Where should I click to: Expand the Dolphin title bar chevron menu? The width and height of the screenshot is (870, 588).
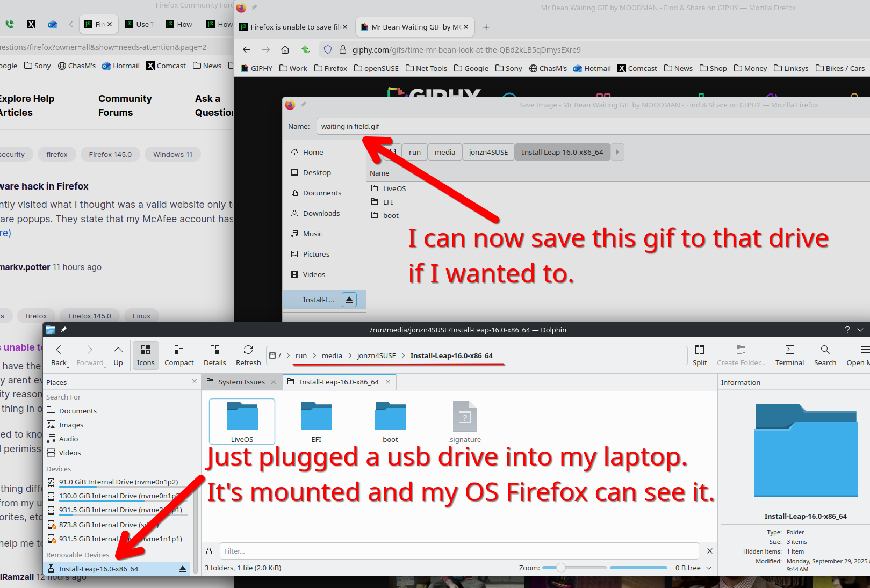click(x=860, y=330)
